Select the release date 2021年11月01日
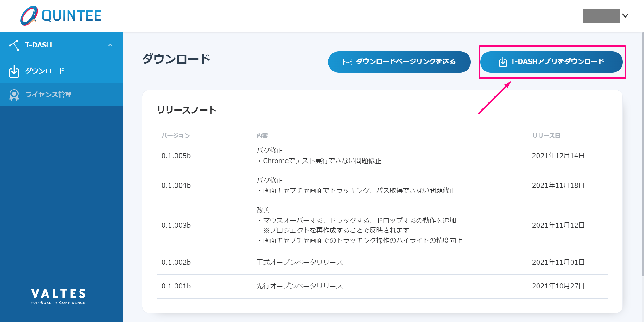This screenshot has width=644, height=322. click(558, 263)
